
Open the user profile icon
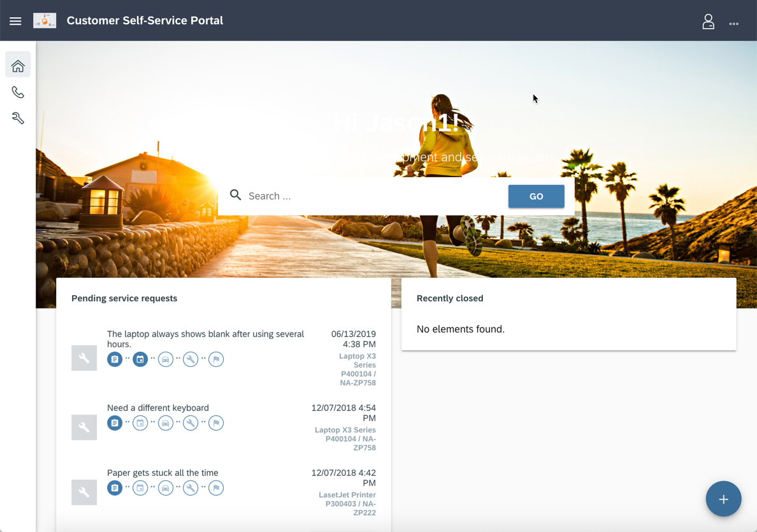tap(708, 22)
